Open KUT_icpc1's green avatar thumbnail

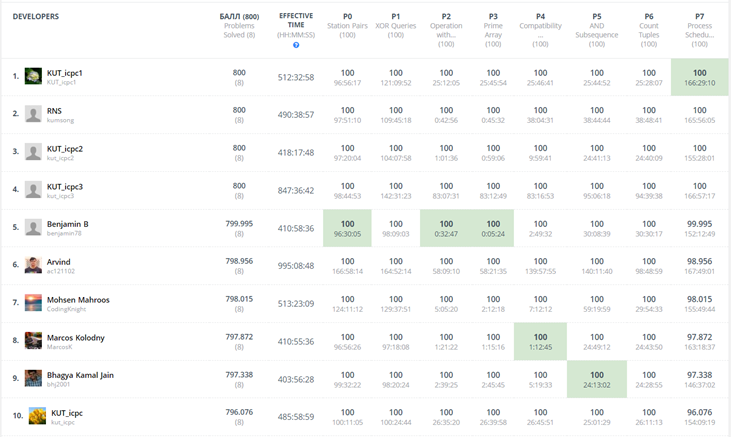pyautogui.click(x=33, y=76)
